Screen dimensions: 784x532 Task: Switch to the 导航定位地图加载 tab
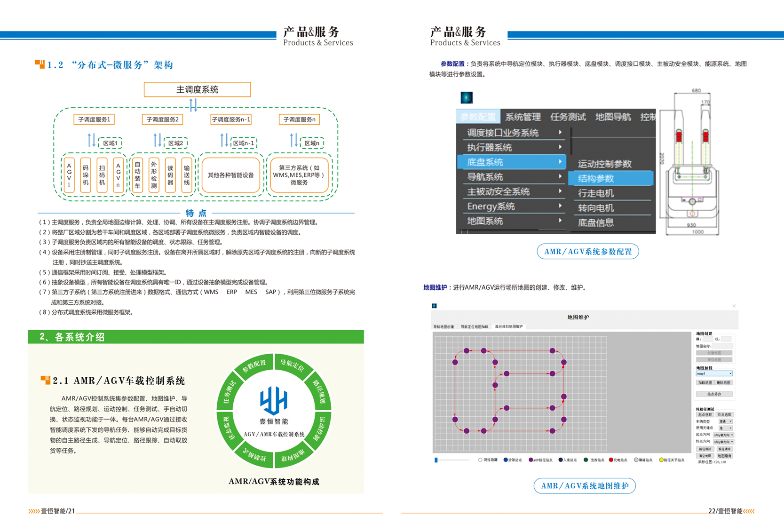click(x=474, y=326)
